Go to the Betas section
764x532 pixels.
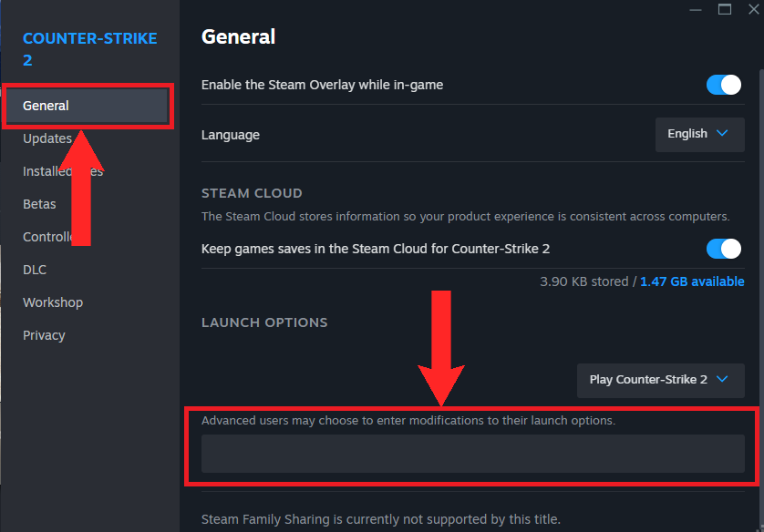[x=39, y=204]
